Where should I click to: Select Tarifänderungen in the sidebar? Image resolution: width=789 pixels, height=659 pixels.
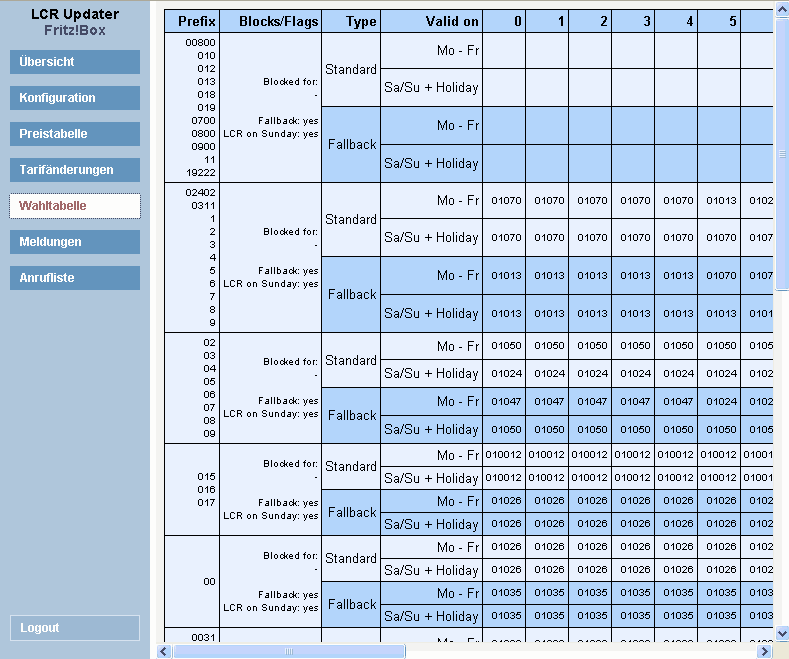tap(75, 170)
